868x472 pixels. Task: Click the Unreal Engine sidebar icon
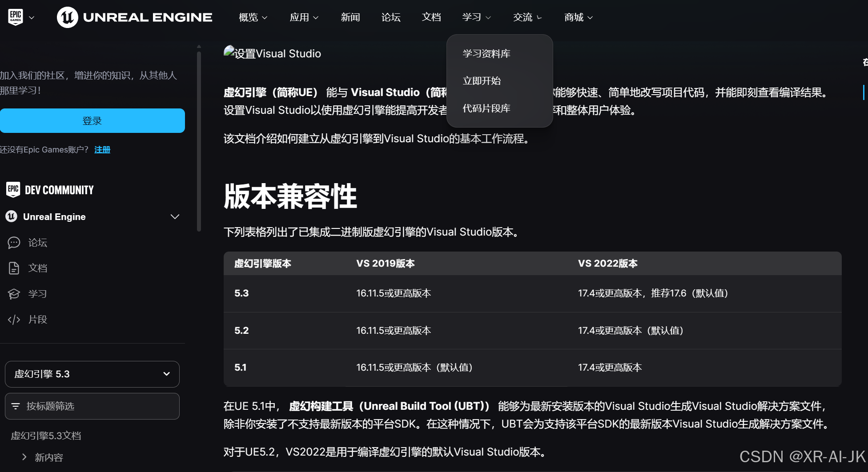tap(11, 216)
